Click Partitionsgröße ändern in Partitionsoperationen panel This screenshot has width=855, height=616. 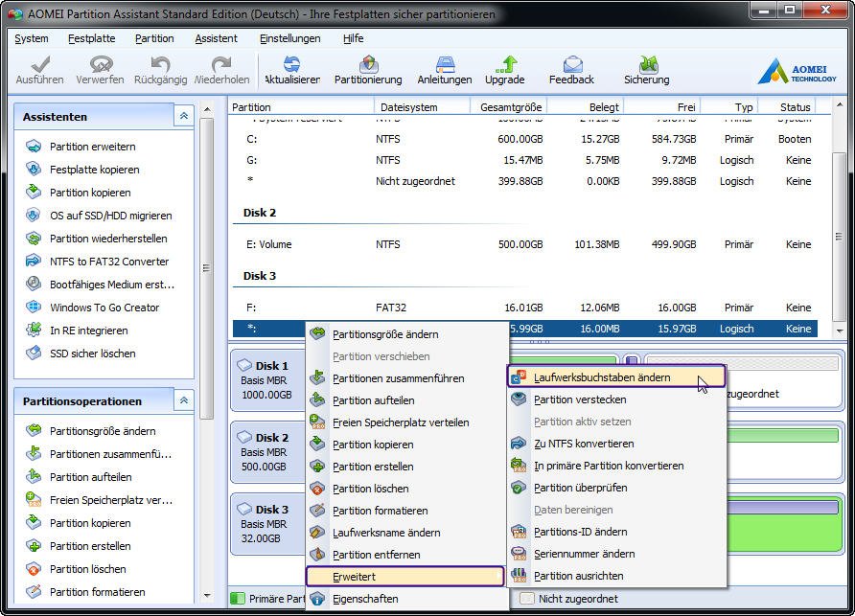tap(103, 431)
